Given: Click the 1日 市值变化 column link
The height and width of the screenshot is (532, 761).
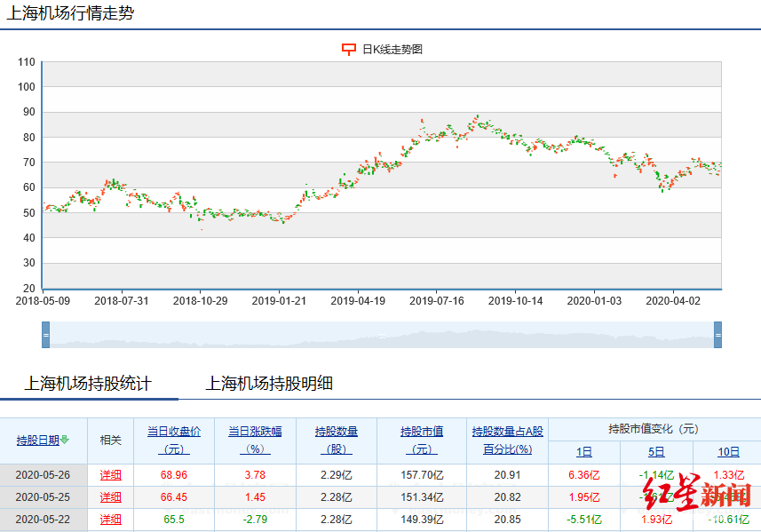Looking at the screenshot, I should pos(582,451).
